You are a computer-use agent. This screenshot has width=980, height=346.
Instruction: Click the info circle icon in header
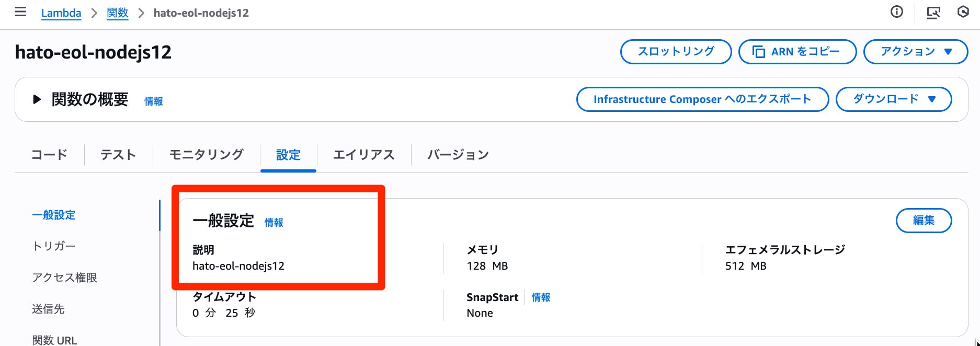(x=897, y=12)
